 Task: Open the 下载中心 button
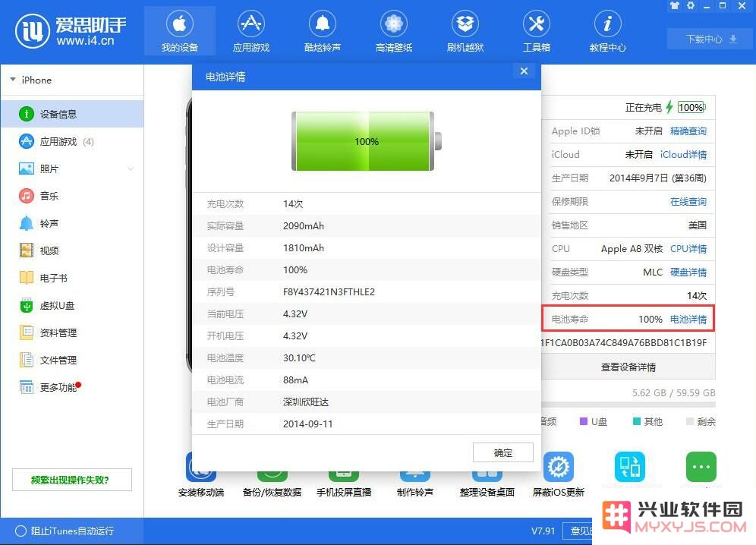711,39
